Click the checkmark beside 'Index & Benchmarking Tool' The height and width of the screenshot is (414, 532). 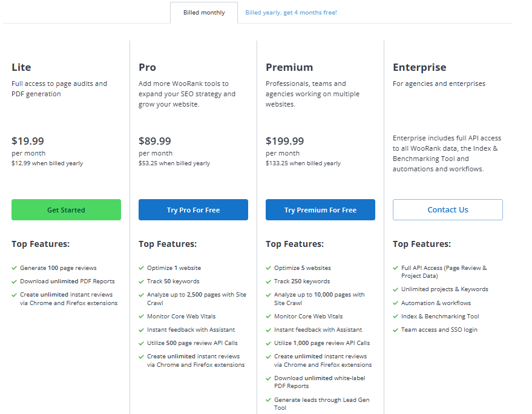pyautogui.click(x=396, y=316)
